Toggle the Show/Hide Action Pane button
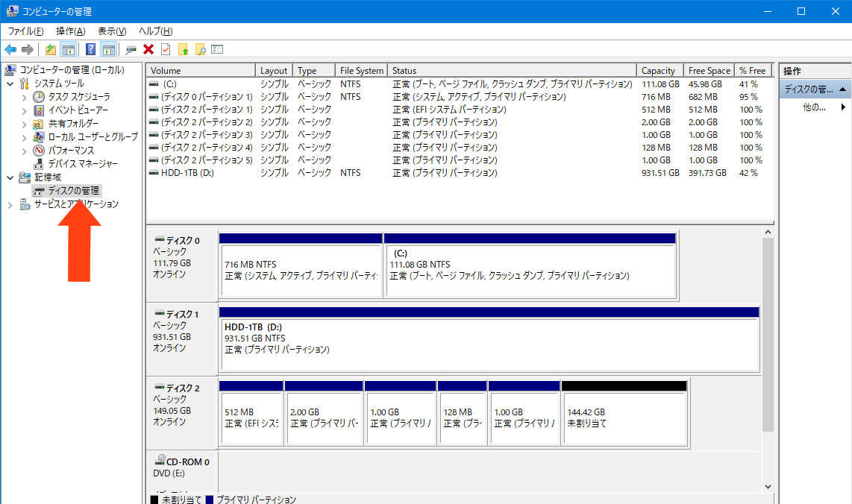The height and width of the screenshot is (504, 852). [x=109, y=50]
